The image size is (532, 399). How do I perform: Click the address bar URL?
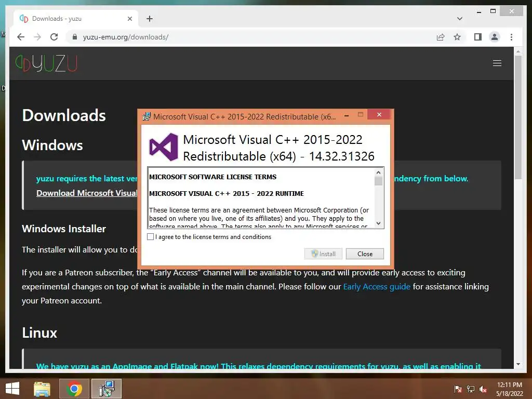[x=126, y=37]
